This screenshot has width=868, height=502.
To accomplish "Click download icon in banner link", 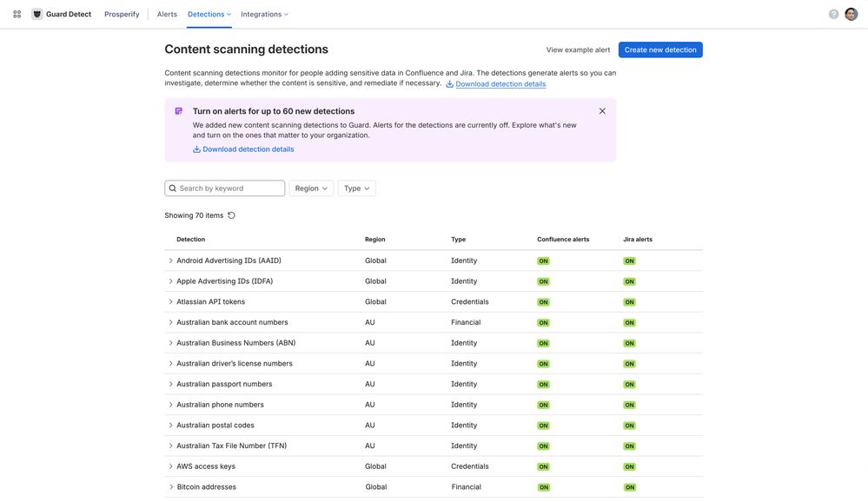I will pos(196,149).
